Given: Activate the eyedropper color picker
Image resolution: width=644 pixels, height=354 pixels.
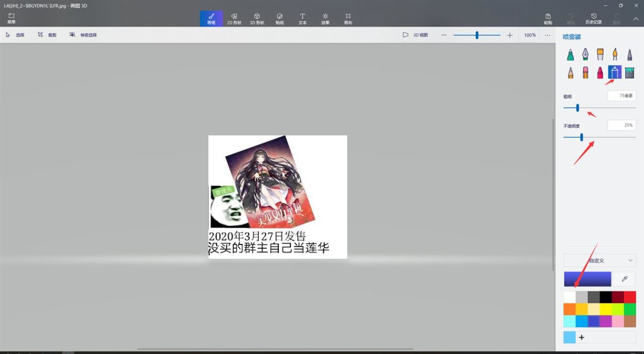Looking at the screenshot, I should point(624,279).
